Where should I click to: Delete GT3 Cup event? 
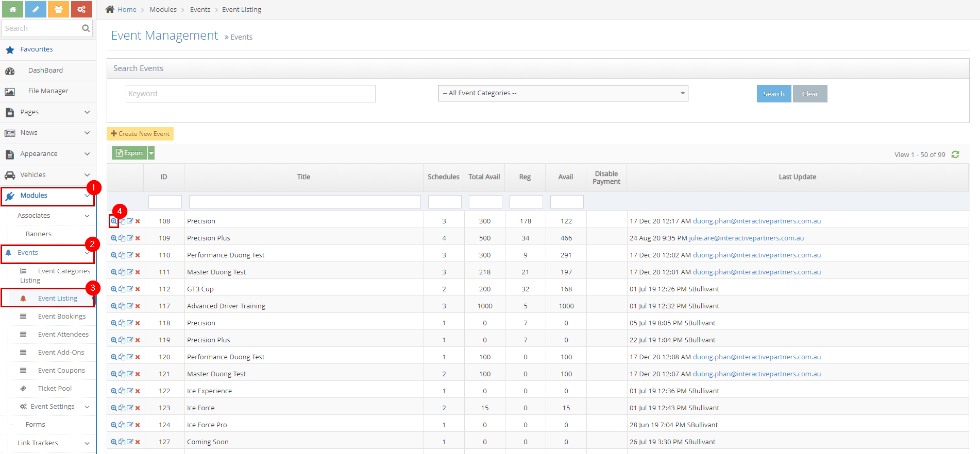pos(138,289)
